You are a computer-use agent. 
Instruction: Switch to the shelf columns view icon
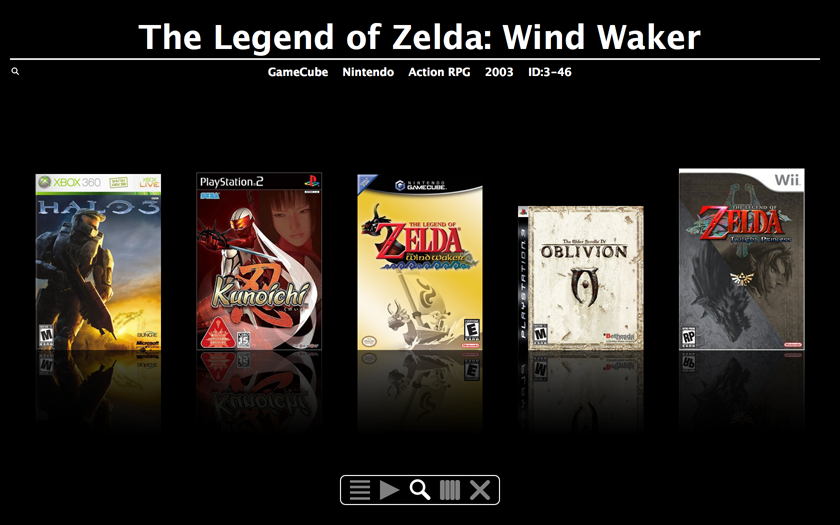(450, 490)
